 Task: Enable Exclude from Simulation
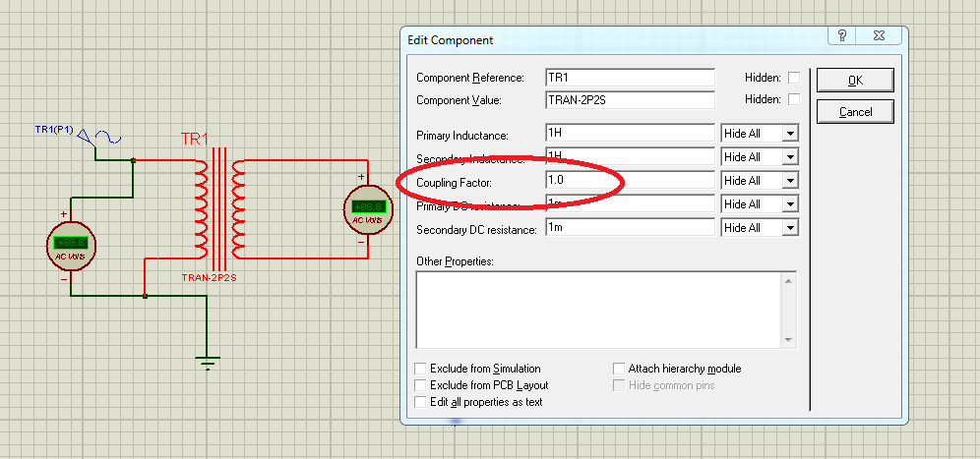point(420,369)
